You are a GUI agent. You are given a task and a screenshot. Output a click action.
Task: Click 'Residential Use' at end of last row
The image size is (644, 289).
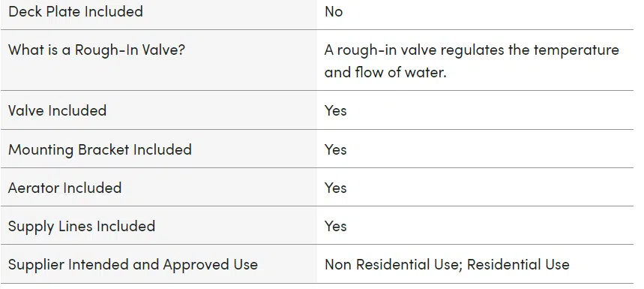coord(518,264)
